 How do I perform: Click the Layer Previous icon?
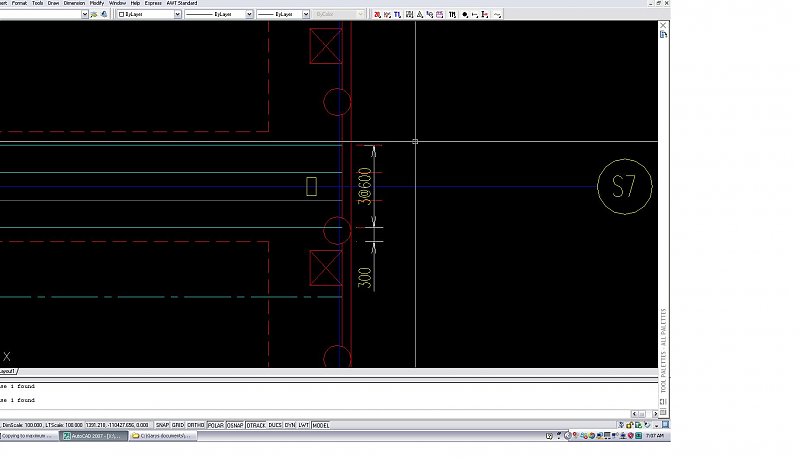click(x=104, y=14)
